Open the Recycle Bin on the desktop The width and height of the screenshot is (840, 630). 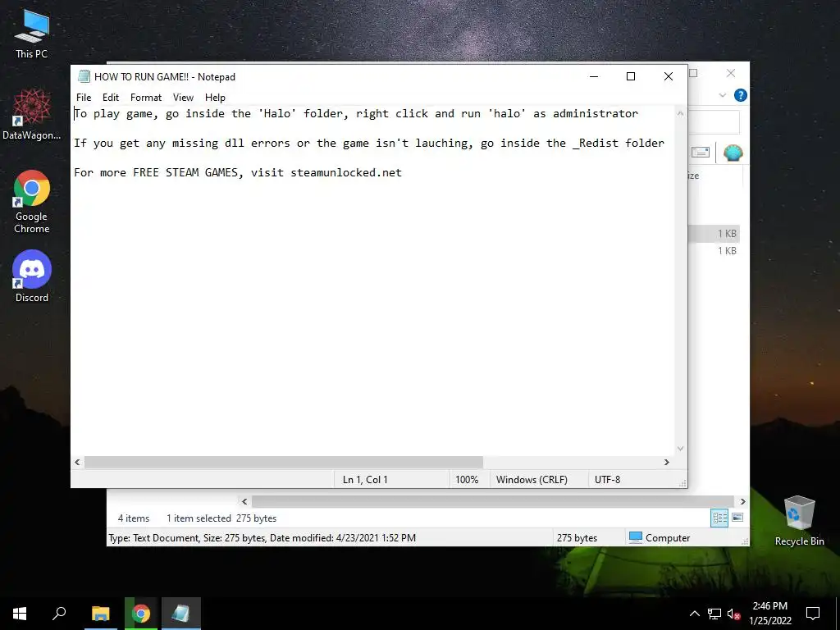click(799, 521)
